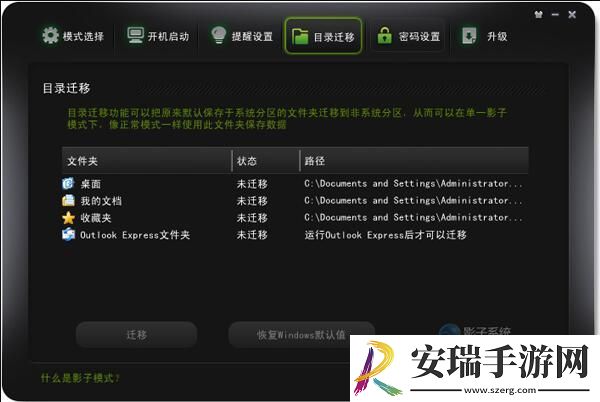The width and height of the screenshot is (600, 402).
Task: Click the green padlock password icon
Action: tap(385, 35)
